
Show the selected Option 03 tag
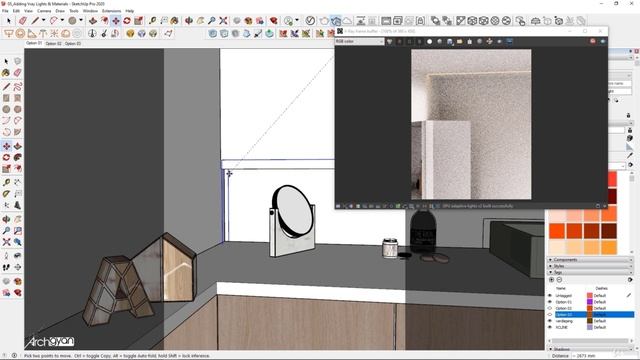pyautogui.click(x=549, y=315)
